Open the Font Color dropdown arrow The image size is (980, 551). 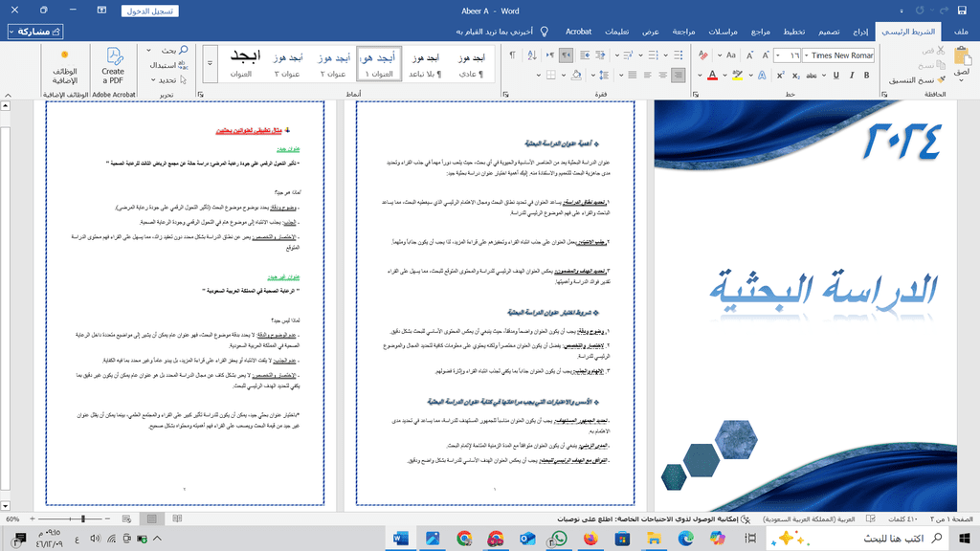700,75
